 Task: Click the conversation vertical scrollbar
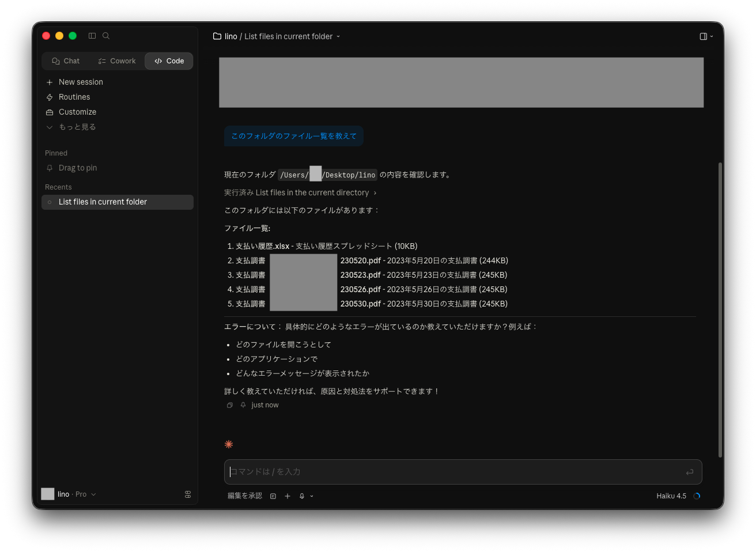coord(720,310)
